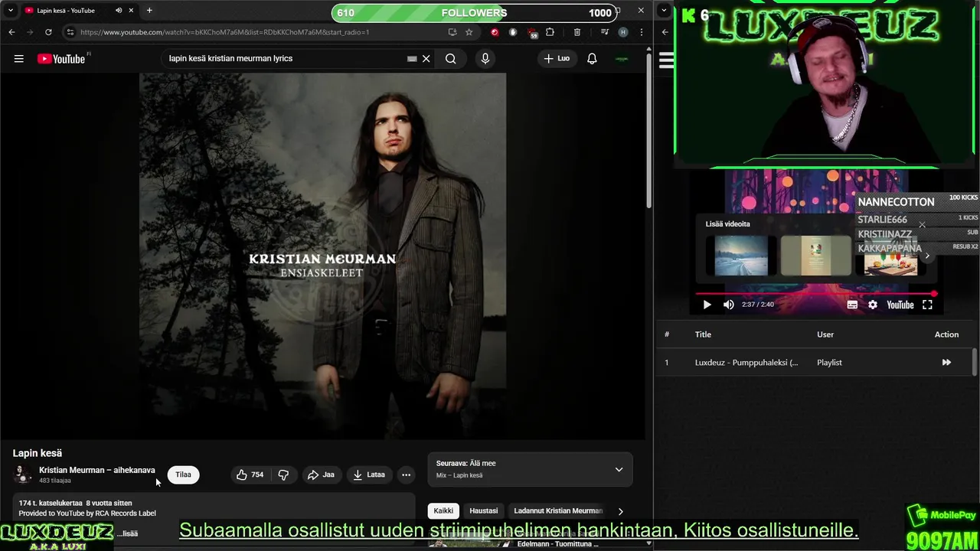Start voice search with the microphone
This screenshot has width=980, height=551.
click(x=485, y=58)
